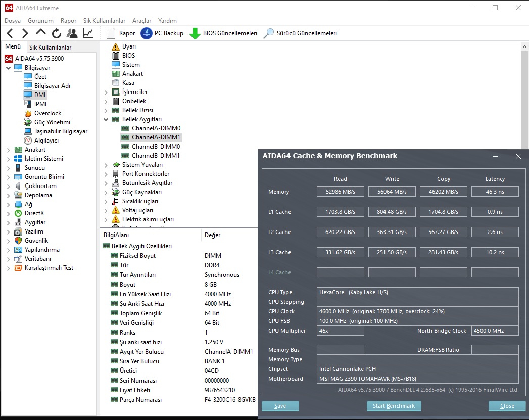Click the Start Benchmark button
This screenshot has width=529, height=420.
pos(394,406)
